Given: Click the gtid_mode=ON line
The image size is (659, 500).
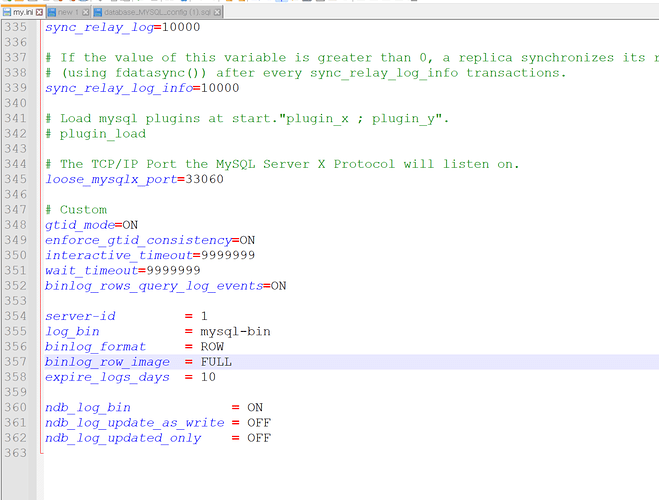Looking at the screenshot, I should (x=92, y=225).
